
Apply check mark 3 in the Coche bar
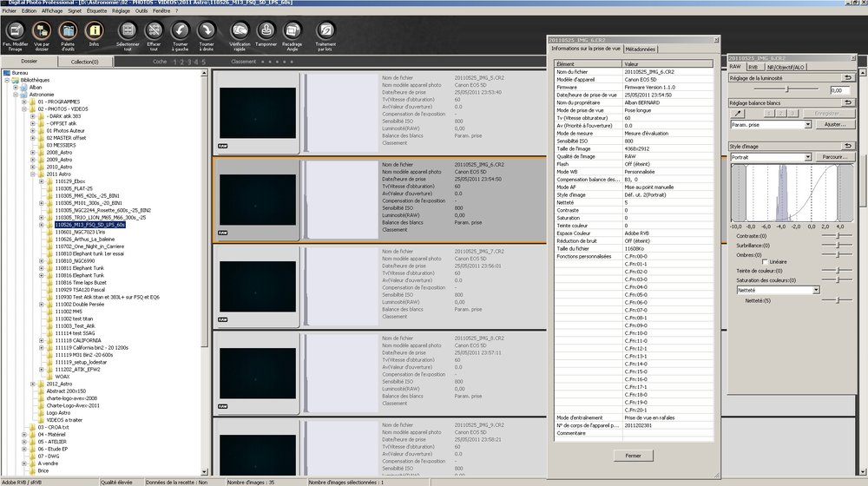[x=188, y=62]
